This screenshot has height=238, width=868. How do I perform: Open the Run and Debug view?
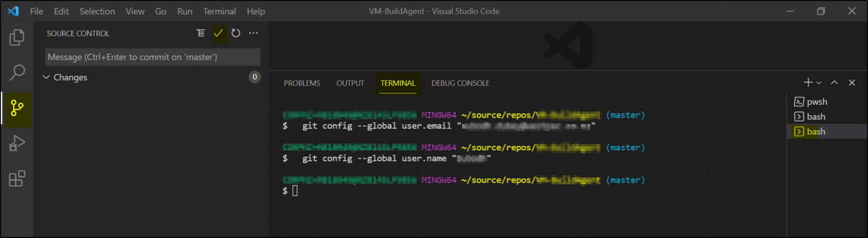(x=17, y=144)
